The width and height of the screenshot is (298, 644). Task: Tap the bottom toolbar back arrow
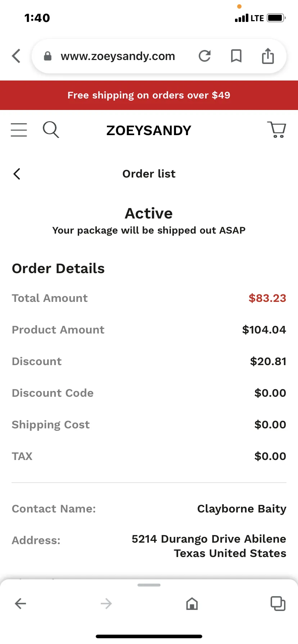point(21,603)
